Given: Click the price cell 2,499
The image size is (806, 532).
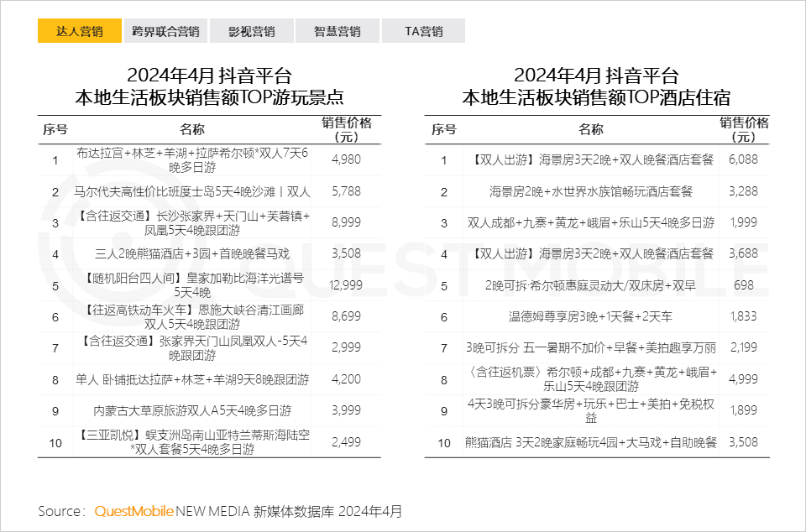Looking at the screenshot, I should [347, 442].
